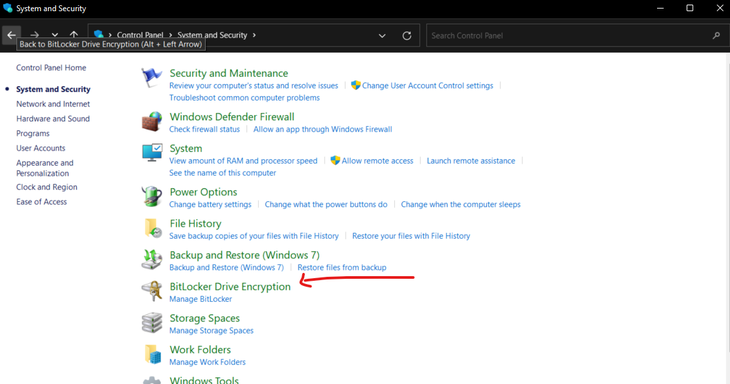Click the address bar Control Panel icon

tap(98, 34)
